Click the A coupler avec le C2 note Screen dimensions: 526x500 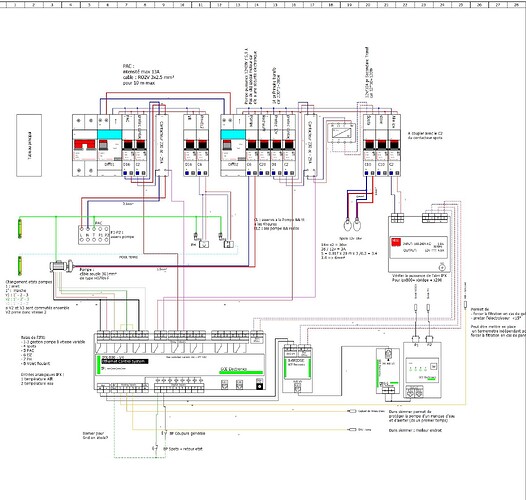coord(425,135)
